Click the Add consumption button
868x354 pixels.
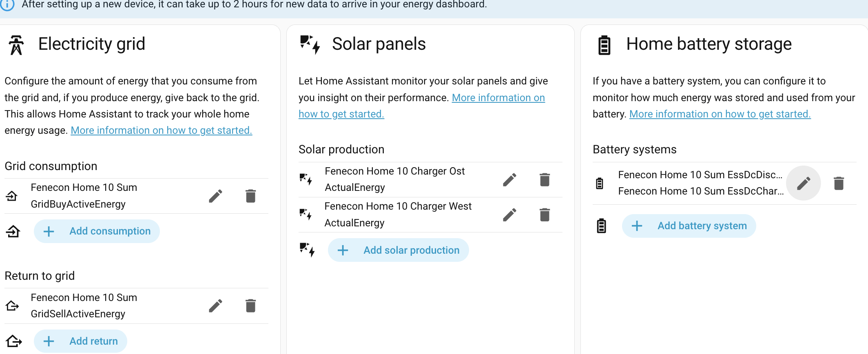[x=97, y=231]
